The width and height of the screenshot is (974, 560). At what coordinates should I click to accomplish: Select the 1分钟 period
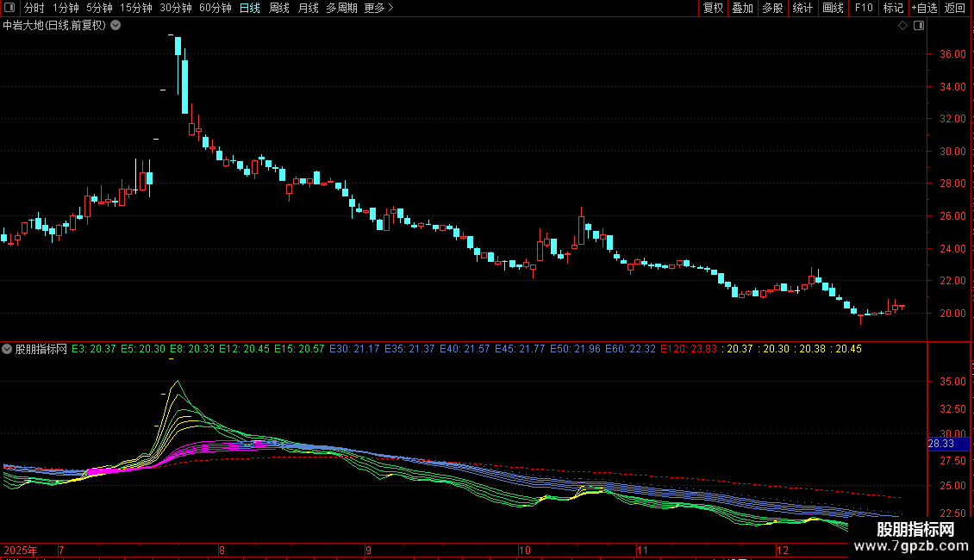(66, 8)
